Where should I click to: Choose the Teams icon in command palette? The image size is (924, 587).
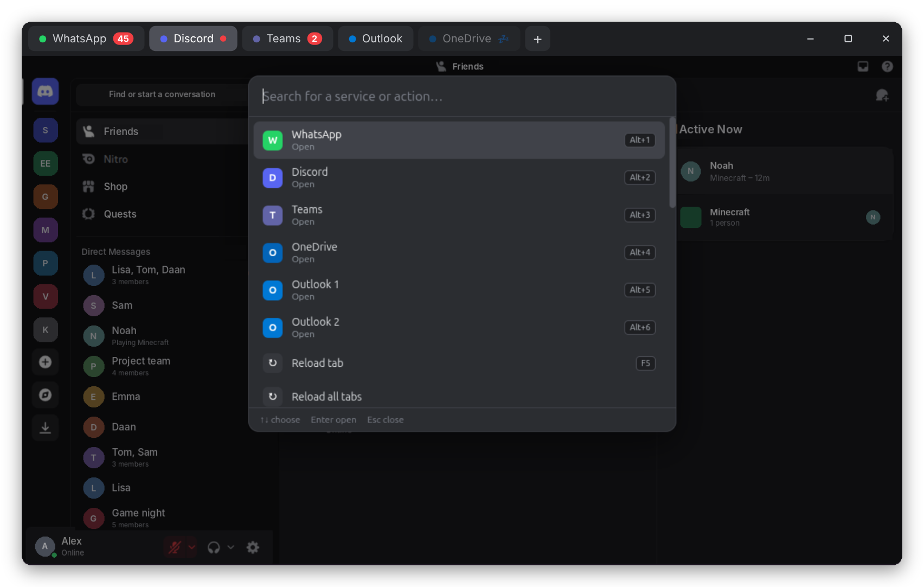[x=273, y=215]
